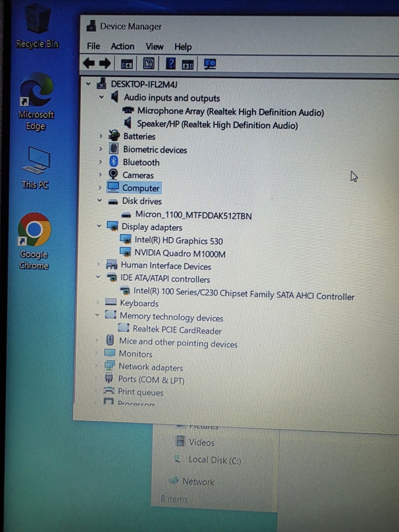Click the Cameras webcam icon
Screen dimensions: 399x532
click(x=113, y=174)
